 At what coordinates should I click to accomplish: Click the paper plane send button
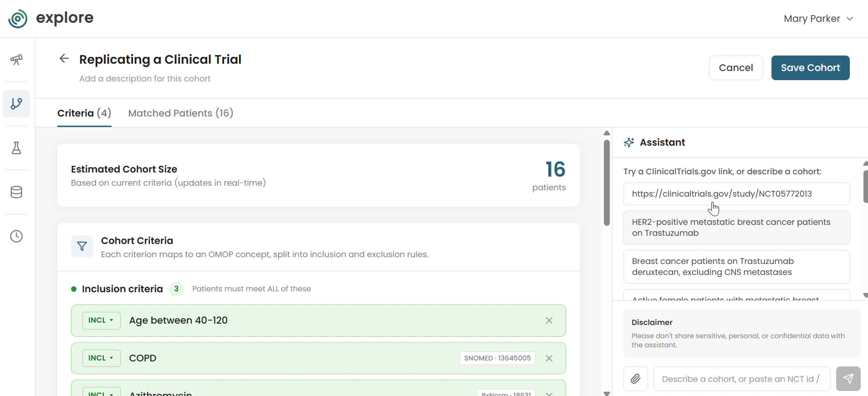(848, 378)
